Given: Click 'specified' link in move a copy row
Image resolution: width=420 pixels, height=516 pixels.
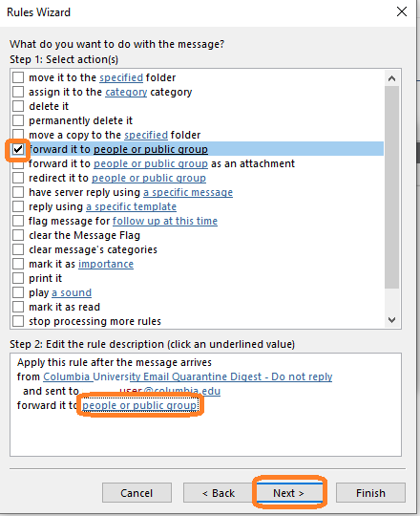Looking at the screenshot, I should 146,135.
